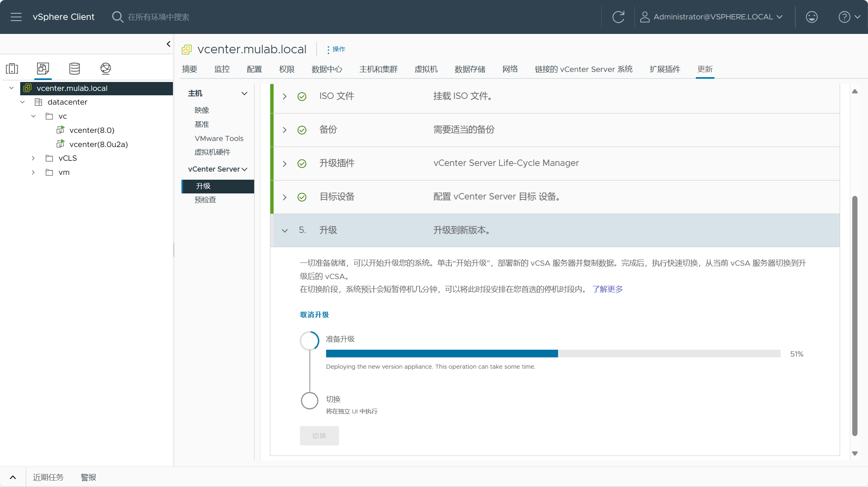Screen dimensions: 868x487
Task: Switch to Storage inventory view
Action: 74,69
